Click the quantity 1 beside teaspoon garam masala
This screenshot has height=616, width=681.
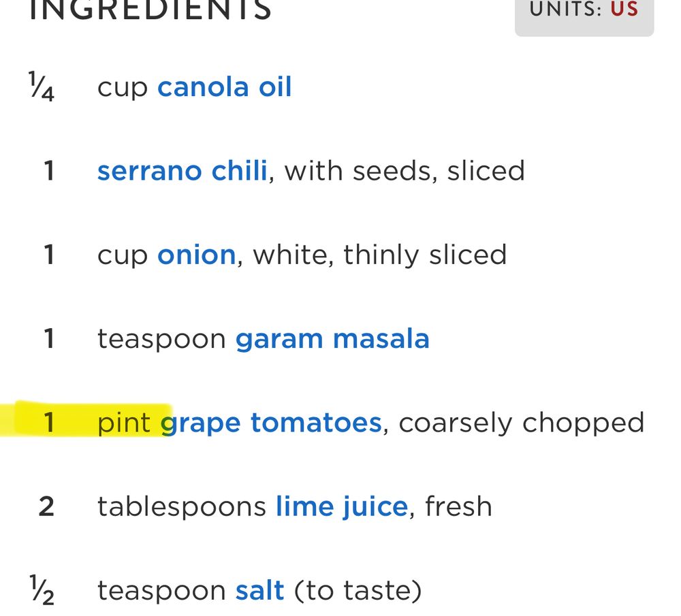(49, 338)
